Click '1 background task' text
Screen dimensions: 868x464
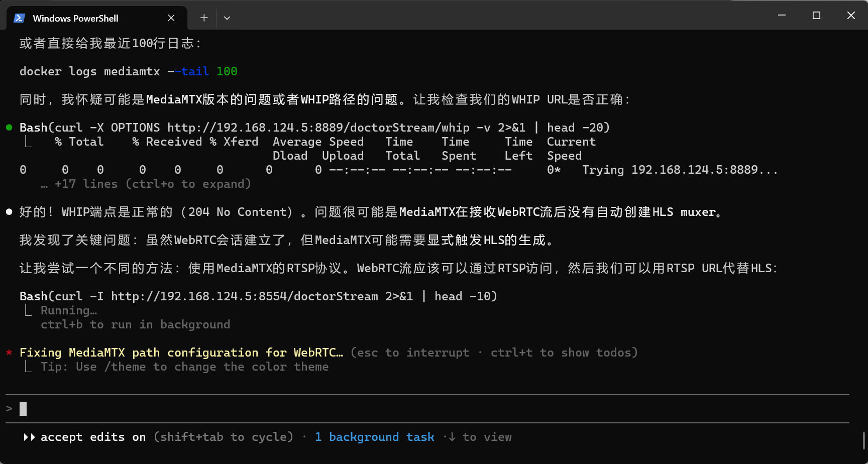[374, 437]
